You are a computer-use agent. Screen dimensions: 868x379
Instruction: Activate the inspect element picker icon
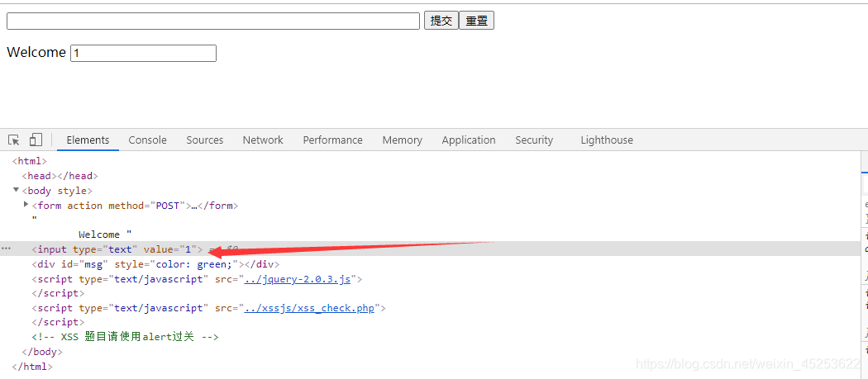point(14,140)
